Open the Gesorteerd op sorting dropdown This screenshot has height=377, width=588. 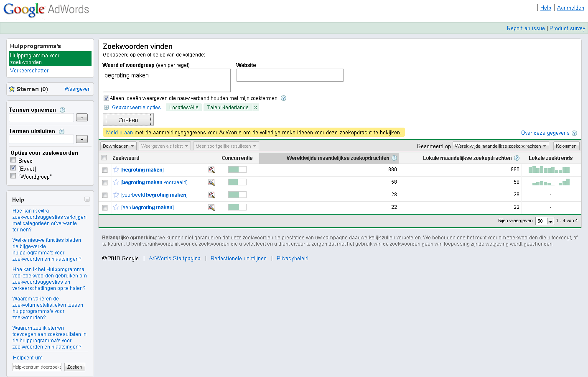coord(501,146)
